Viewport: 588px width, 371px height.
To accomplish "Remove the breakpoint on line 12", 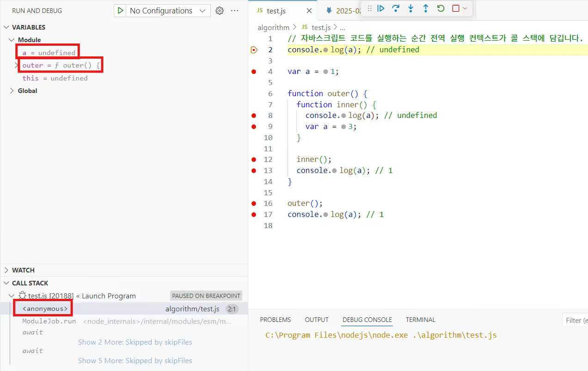I will pos(253,160).
